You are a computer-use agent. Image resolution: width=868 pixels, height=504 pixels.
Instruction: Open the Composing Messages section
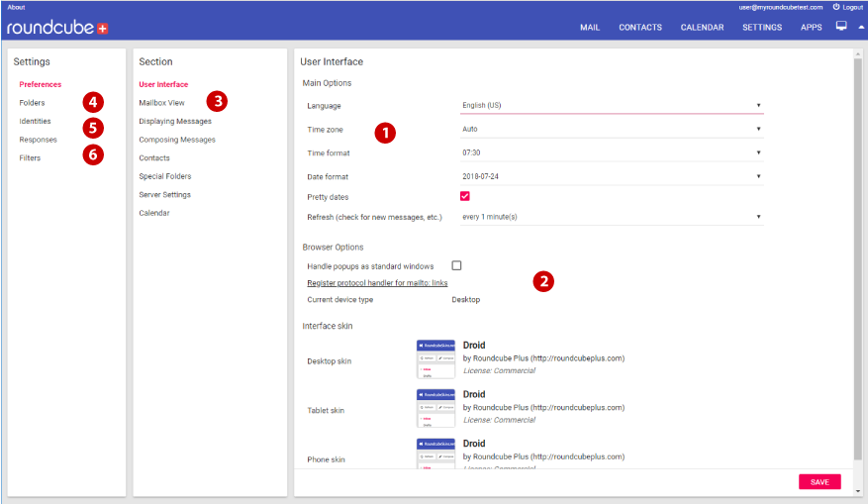click(177, 140)
